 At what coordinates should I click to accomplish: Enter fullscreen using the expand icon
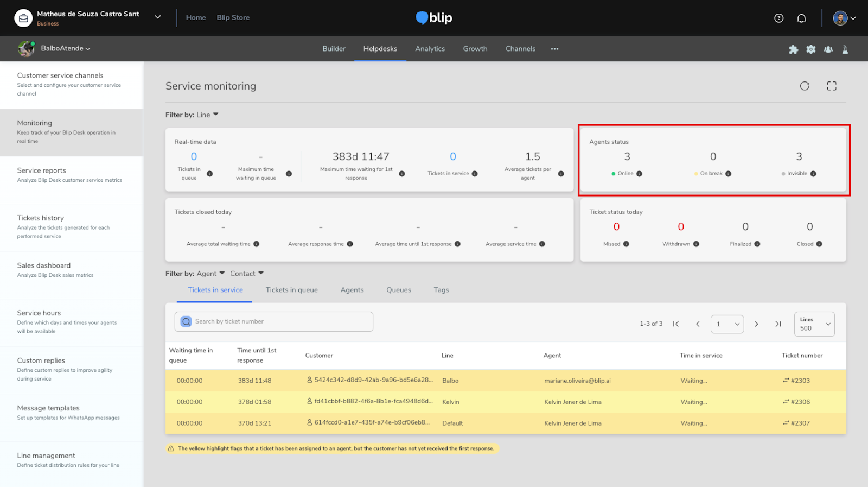point(832,86)
